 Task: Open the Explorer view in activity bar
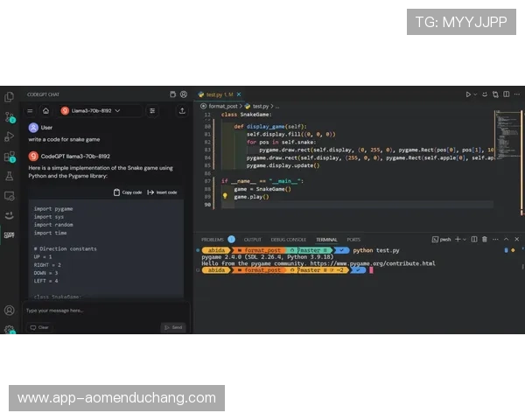[x=10, y=96]
